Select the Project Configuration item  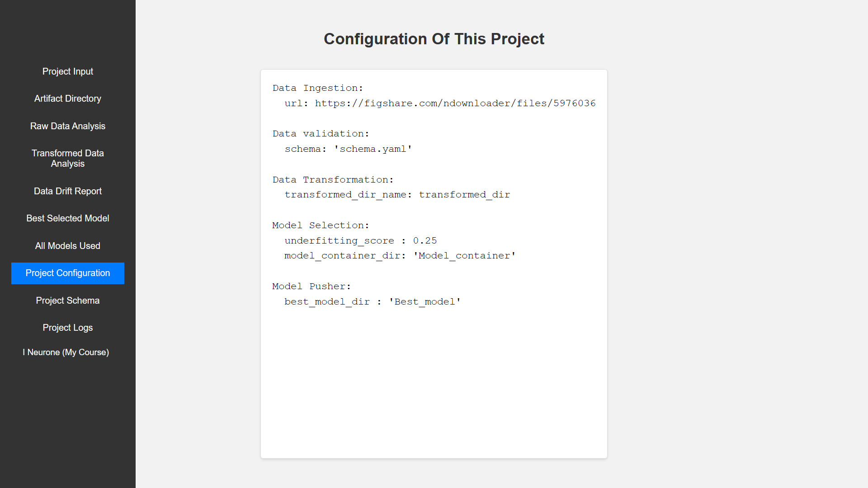67,273
